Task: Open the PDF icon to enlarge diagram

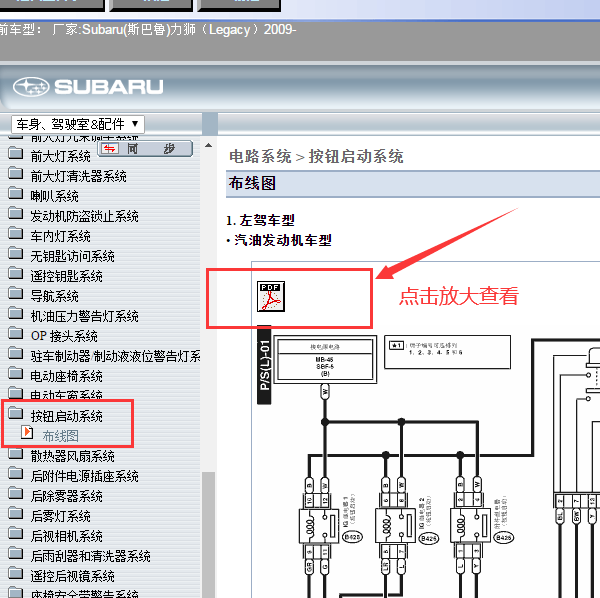Action: (271, 297)
